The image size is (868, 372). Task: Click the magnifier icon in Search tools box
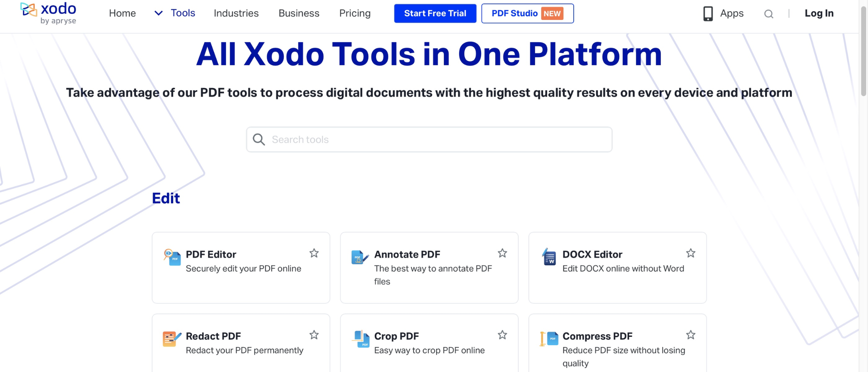click(259, 139)
